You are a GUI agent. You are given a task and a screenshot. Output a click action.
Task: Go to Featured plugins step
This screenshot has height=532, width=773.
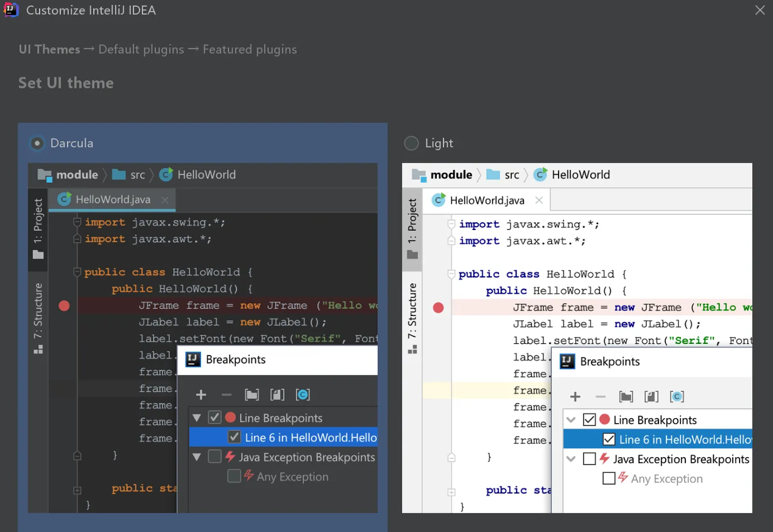pos(250,49)
